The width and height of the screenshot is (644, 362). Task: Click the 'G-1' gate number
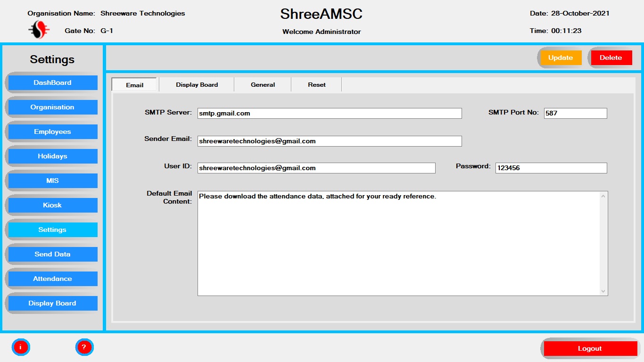point(107,31)
